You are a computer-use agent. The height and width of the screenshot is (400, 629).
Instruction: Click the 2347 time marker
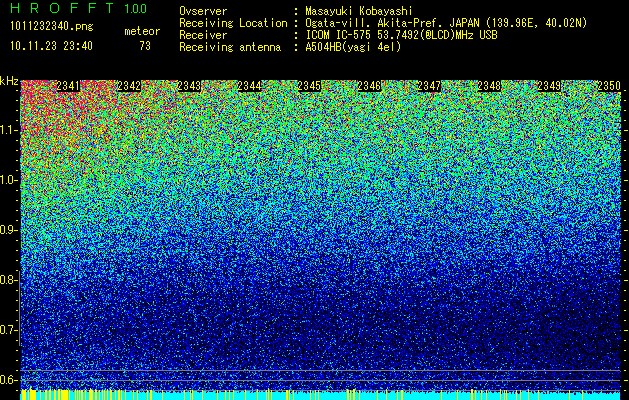click(429, 86)
